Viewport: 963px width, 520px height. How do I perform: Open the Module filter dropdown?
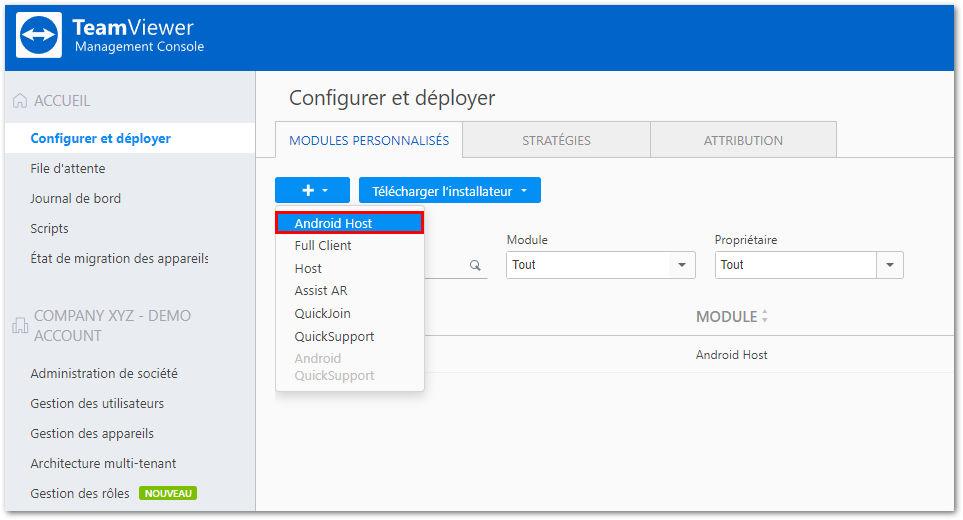click(601, 265)
